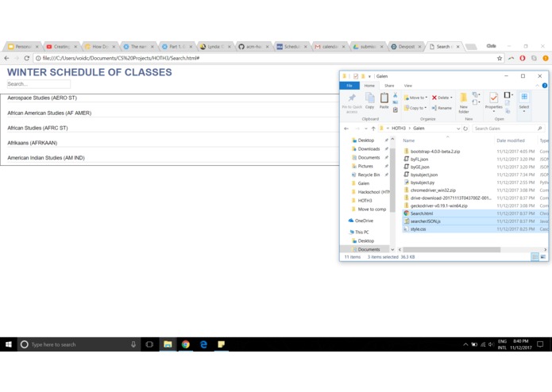Expand the address bar history dropdown
This screenshot has width=552, height=392.
(x=458, y=129)
